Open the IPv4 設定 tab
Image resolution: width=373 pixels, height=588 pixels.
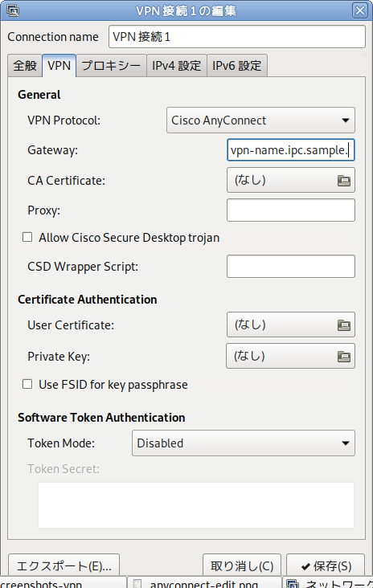177,66
